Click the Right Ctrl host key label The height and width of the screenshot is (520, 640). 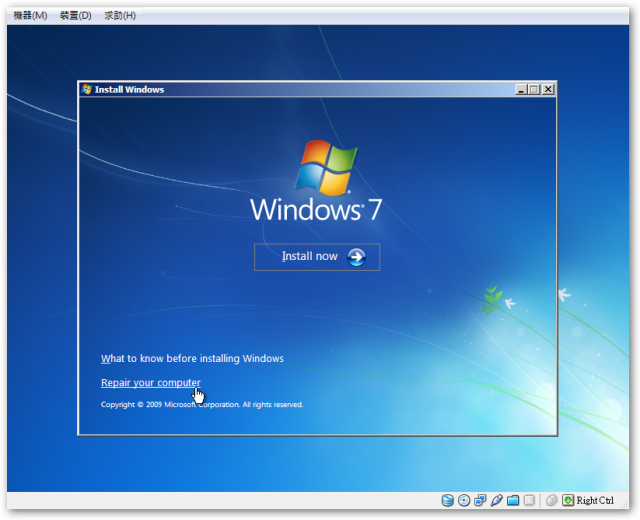(x=595, y=500)
